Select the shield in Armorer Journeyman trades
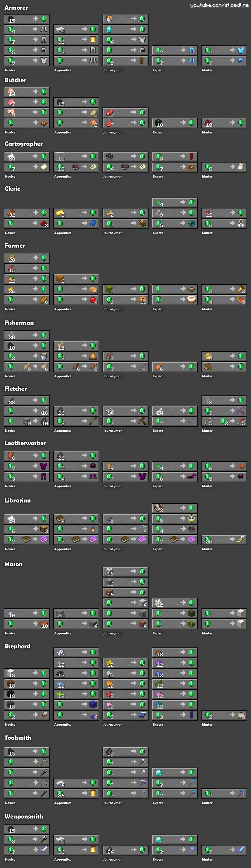Screen dimensions: 251x868 142,60
